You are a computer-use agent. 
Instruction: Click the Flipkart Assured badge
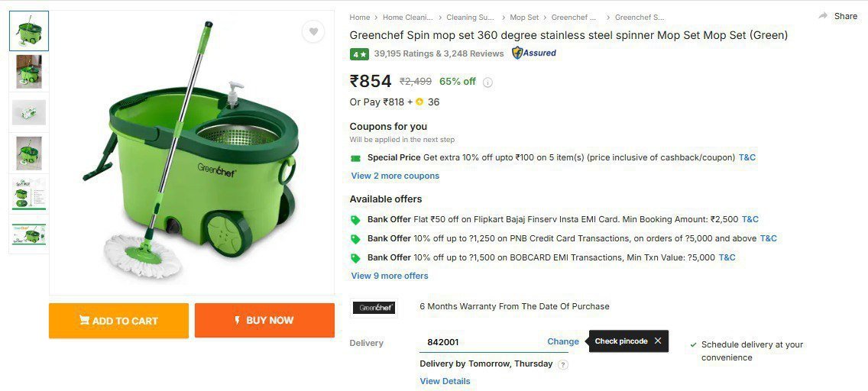click(x=534, y=53)
